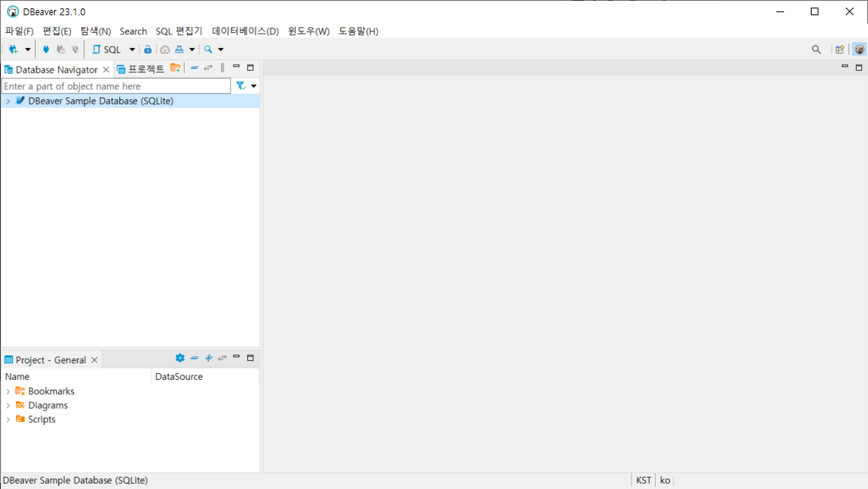Viewport: 868px width, 489px height.
Task: Click the Invalidate/Reconnect plug icon
Action: click(x=60, y=50)
